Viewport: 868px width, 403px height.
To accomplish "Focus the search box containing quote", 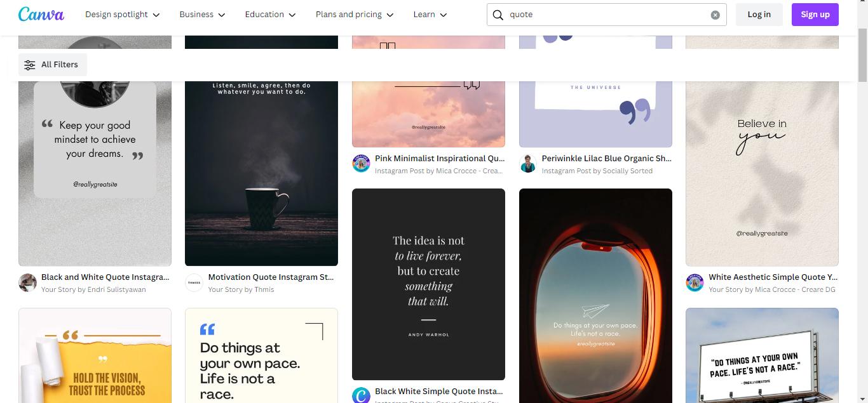I will click(x=607, y=15).
